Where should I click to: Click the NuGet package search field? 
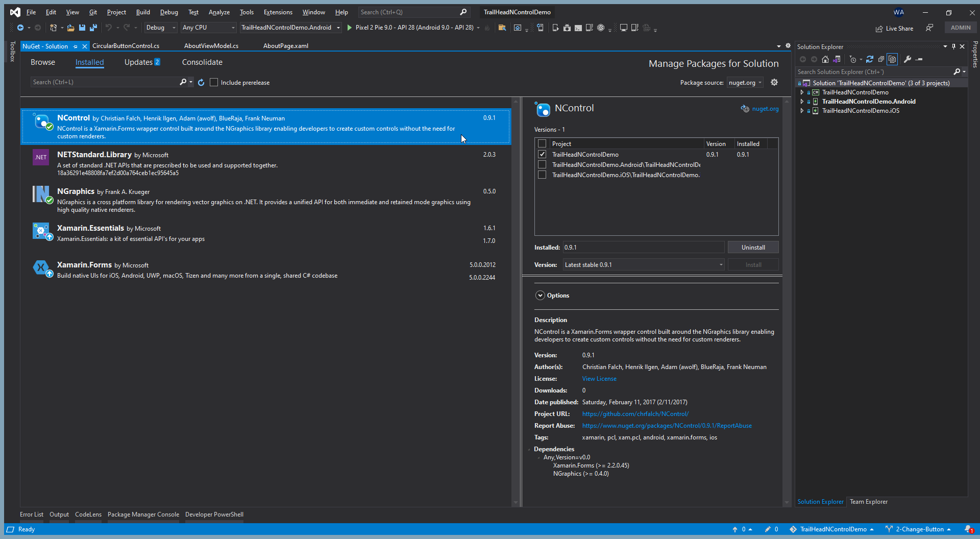click(x=105, y=82)
